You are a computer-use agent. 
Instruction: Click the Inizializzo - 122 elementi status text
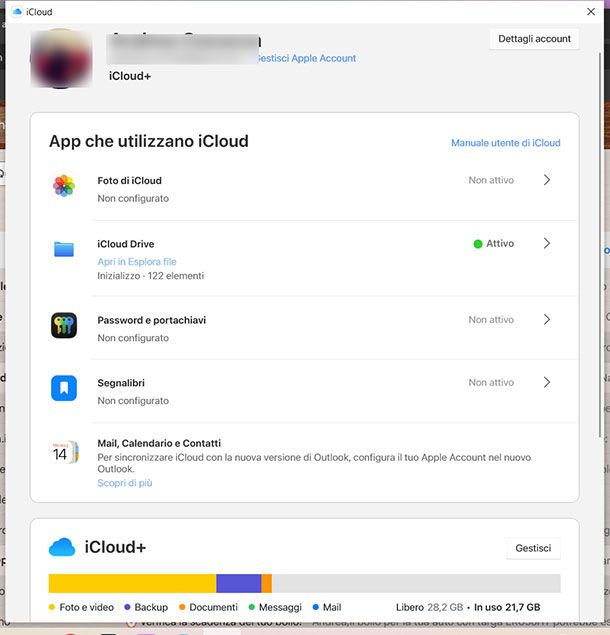pyautogui.click(x=150, y=276)
